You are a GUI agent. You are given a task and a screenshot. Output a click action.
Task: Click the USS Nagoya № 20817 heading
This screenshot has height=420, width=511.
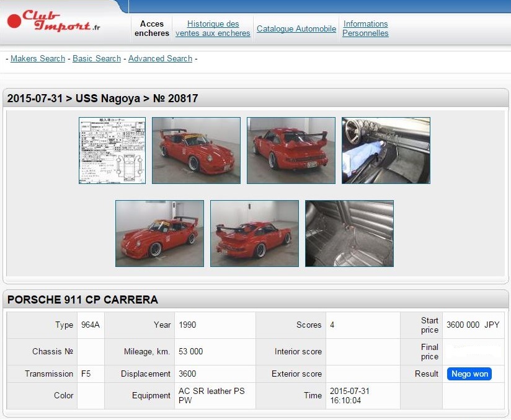(x=103, y=98)
